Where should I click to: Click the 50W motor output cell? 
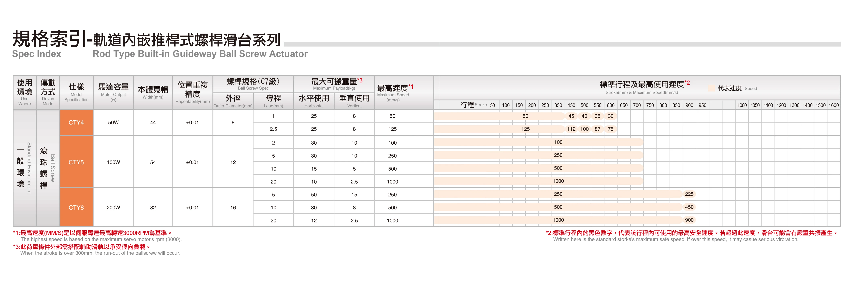[113, 122]
